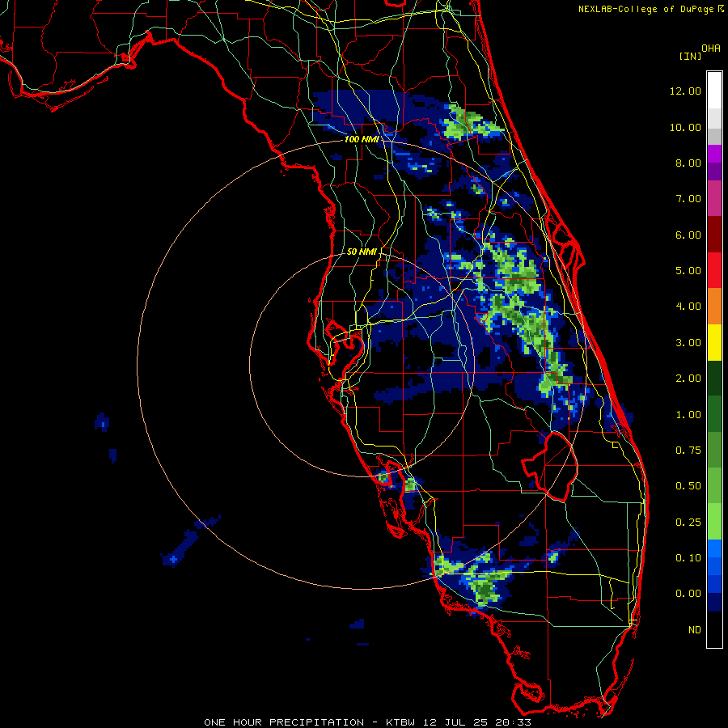Pick the orange swatch in the legend
The width and height of the screenshot is (728, 728).
714,306
